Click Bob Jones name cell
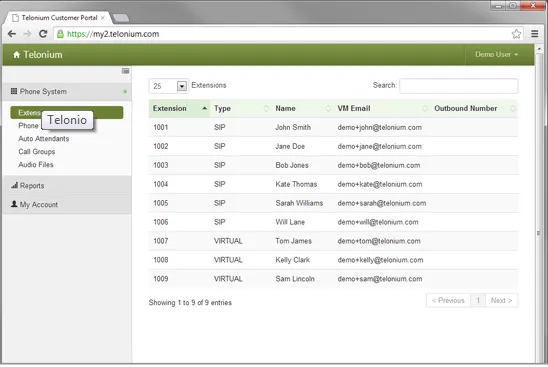Viewport: 548px width, 367px height. pos(292,165)
